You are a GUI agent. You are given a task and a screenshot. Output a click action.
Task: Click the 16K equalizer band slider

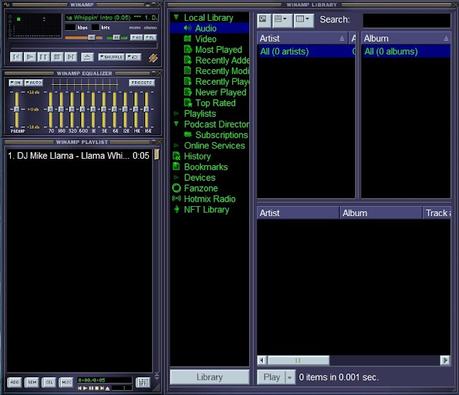coord(146,109)
